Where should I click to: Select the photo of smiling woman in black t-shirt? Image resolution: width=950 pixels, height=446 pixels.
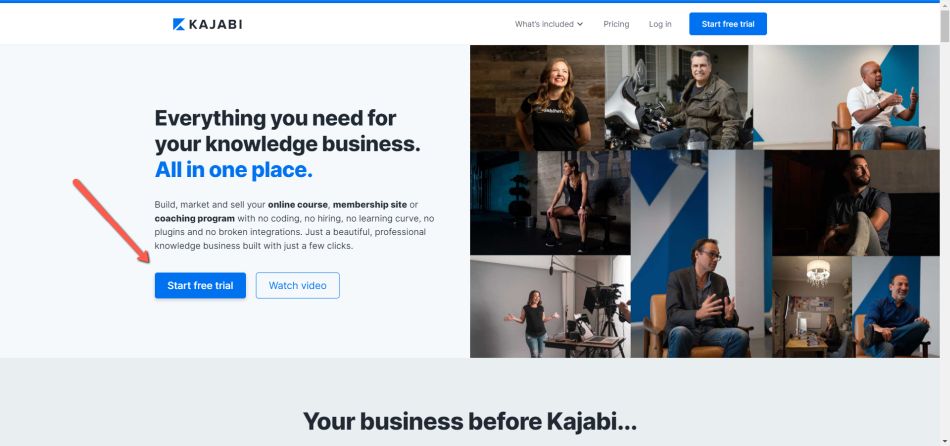[x=537, y=98]
